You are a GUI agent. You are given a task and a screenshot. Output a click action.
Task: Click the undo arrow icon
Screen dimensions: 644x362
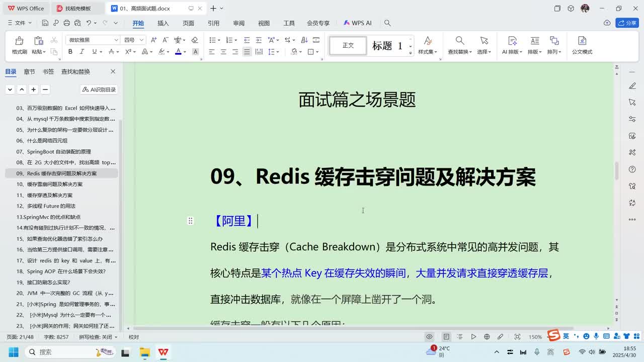[89, 23]
